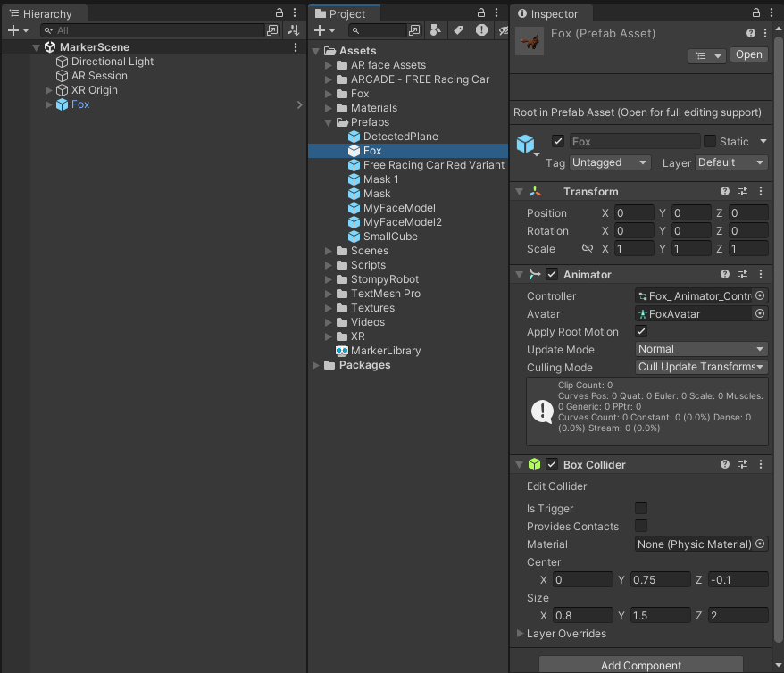This screenshot has width=784, height=673.
Task: Lock the Inspector with the padlock
Action: click(756, 12)
